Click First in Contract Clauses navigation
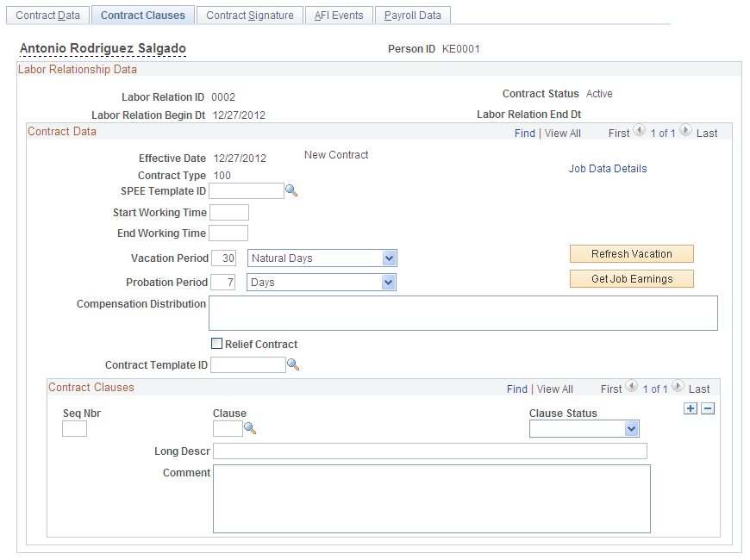 (x=611, y=389)
